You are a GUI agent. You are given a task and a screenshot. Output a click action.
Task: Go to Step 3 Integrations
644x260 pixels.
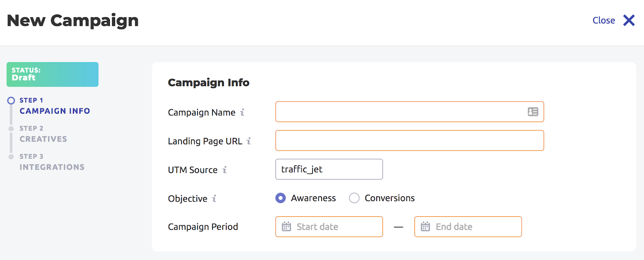pyautogui.click(x=52, y=162)
